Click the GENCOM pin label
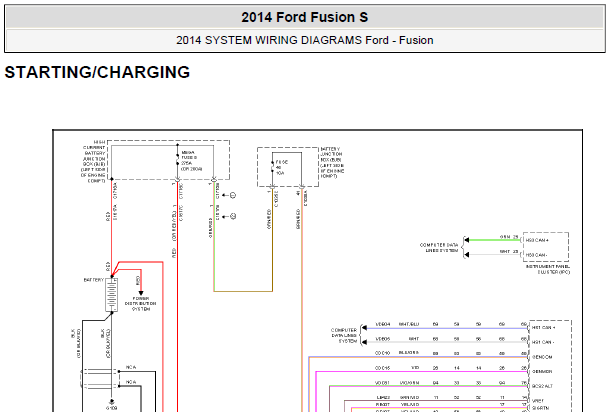 coord(542,357)
